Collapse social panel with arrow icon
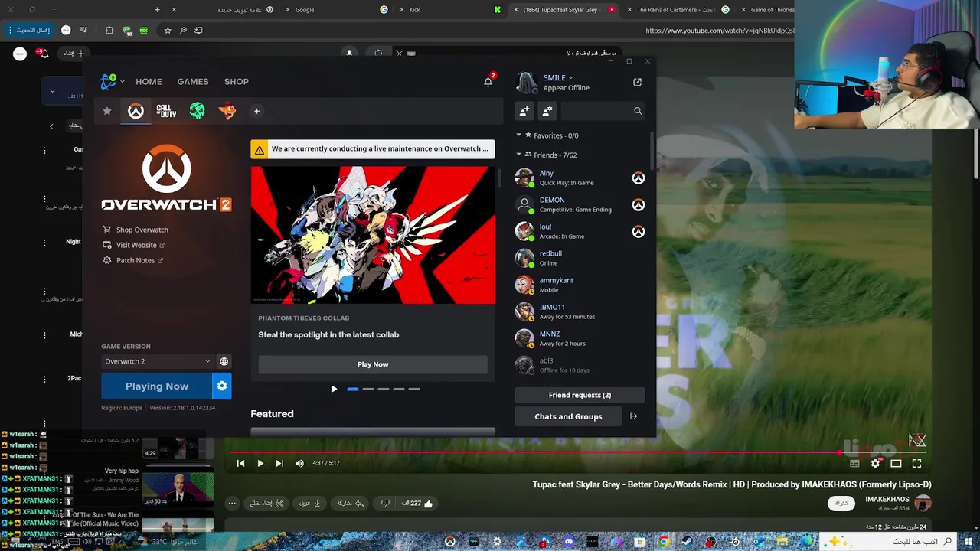Image resolution: width=980 pixels, height=551 pixels. (633, 416)
